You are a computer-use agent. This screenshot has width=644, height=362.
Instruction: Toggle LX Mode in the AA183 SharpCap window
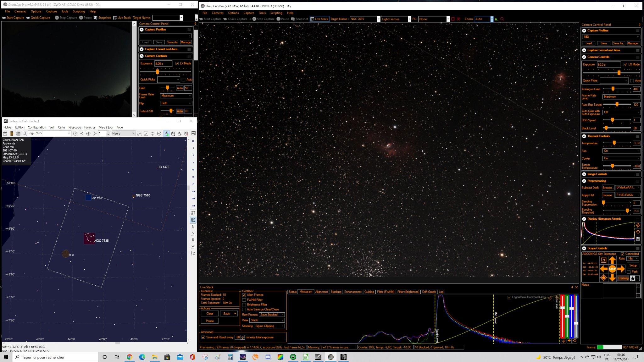[625, 64]
